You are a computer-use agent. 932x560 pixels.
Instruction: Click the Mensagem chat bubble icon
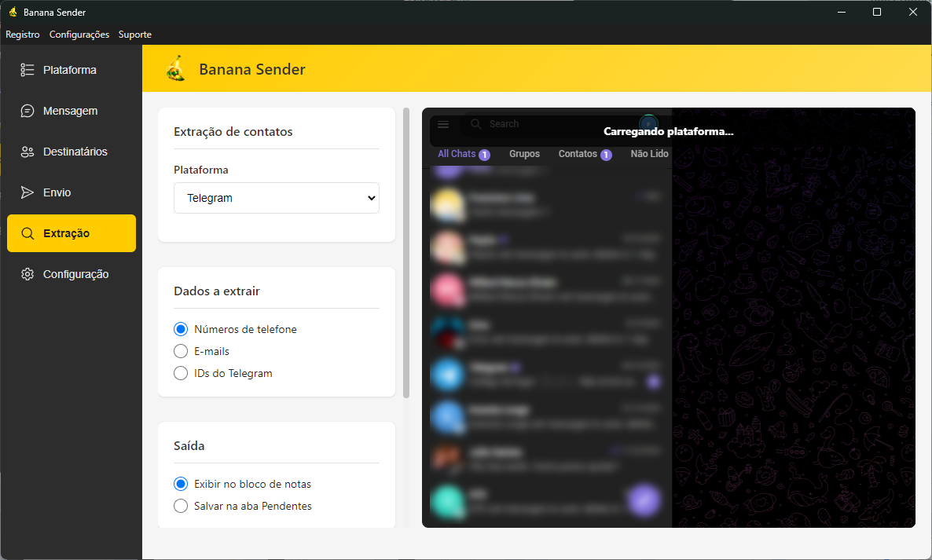(28, 111)
